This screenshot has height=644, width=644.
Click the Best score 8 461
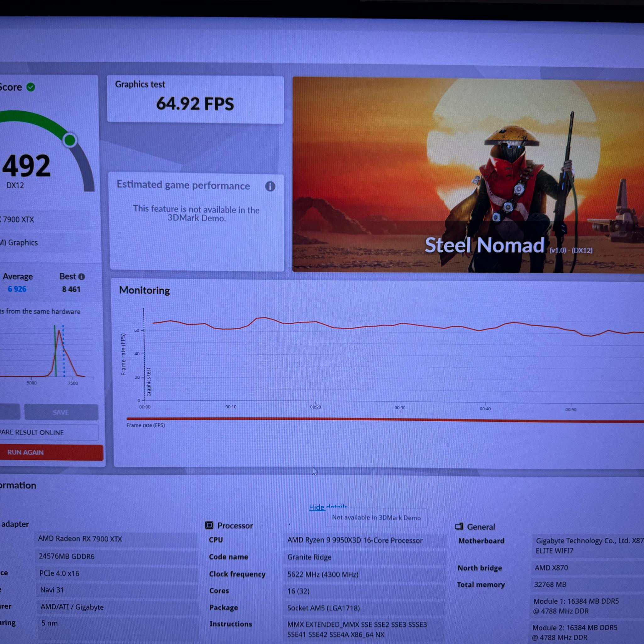click(x=71, y=289)
